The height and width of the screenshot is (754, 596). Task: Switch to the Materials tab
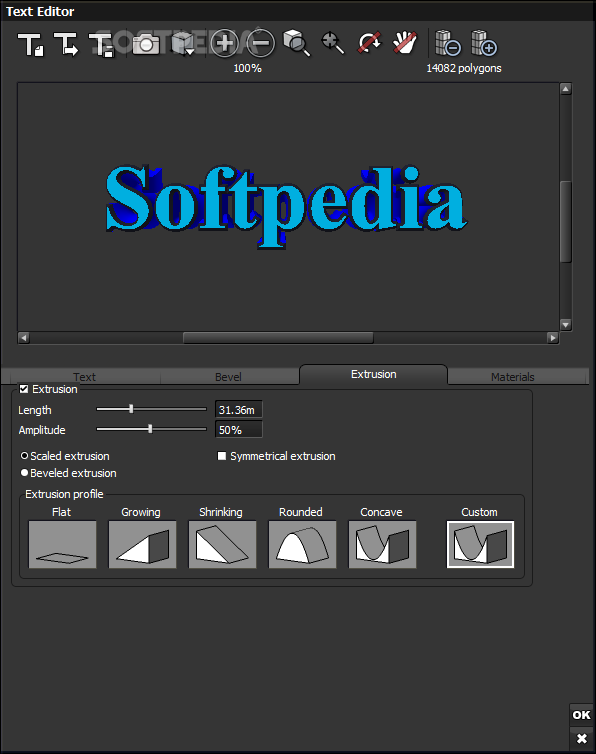[x=512, y=377]
